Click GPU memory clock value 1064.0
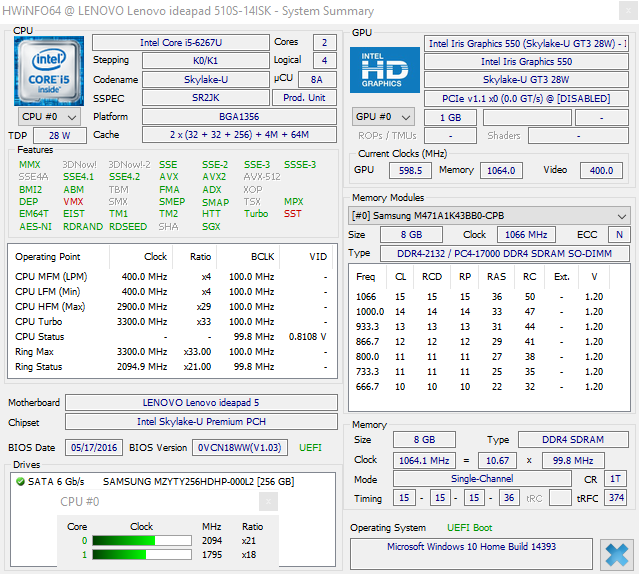Image resolution: width=639 pixels, height=574 pixels. (501, 170)
